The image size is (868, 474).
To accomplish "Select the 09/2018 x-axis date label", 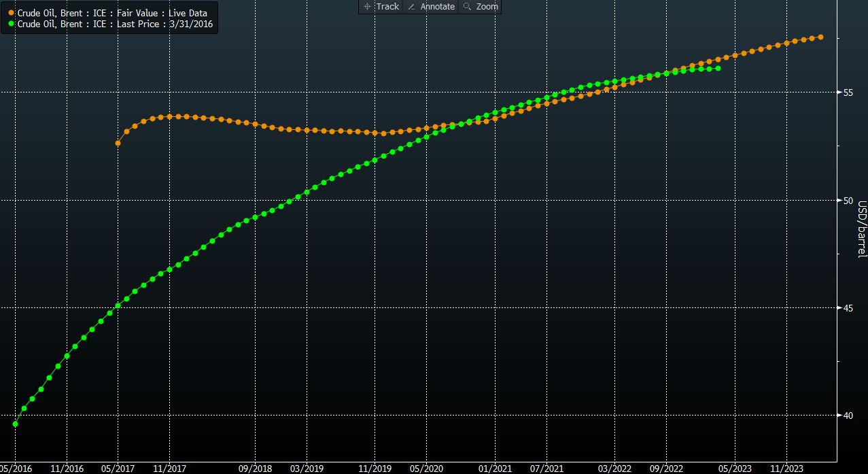I will point(255,468).
